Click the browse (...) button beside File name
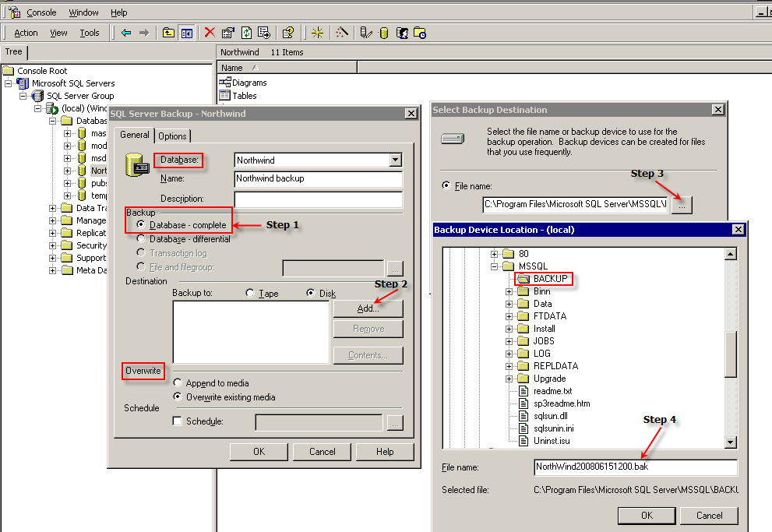This screenshot has width=772, height=532. (682, 205)
